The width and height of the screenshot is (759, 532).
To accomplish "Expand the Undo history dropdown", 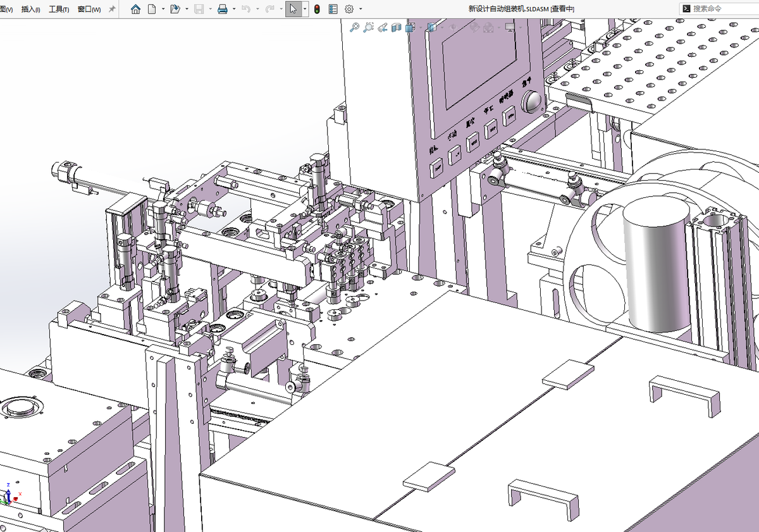I will pos(257,9).
